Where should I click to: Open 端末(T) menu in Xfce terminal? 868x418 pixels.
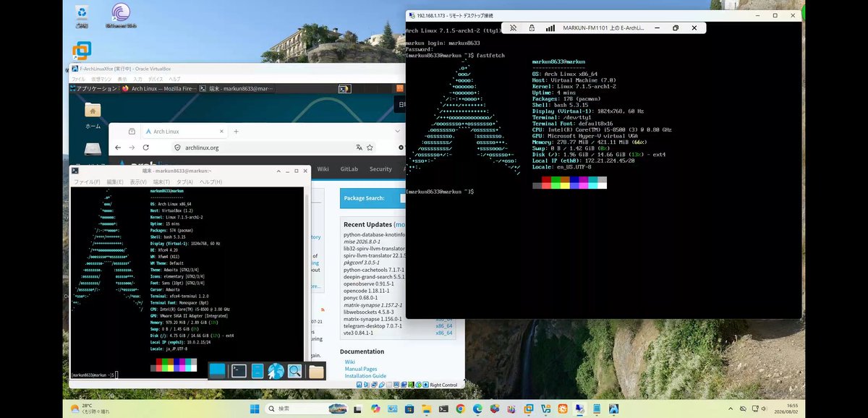click(161, 182)
